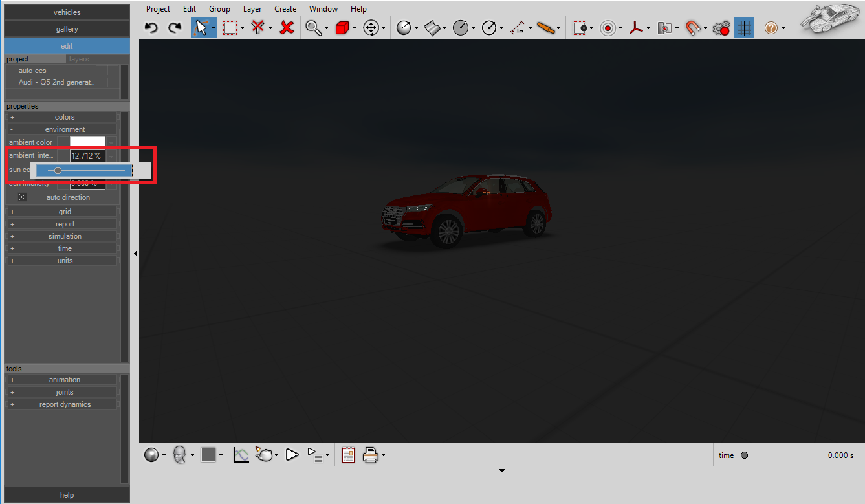
Task: Select the four-arrow pan/move tool
Action: coord(371,28)
